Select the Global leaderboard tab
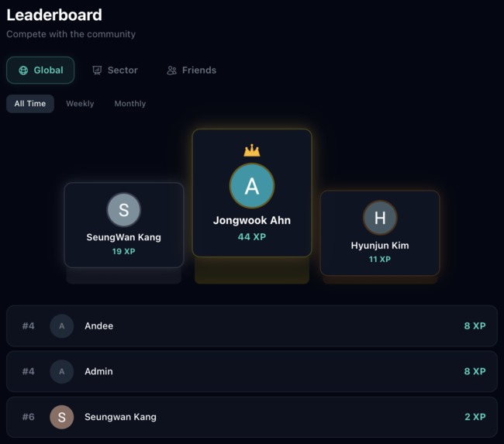 click(x=40, y=70)
